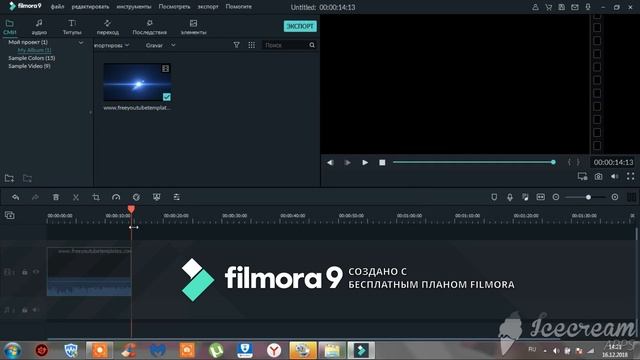
Task: Open the speed control icon
Action: coord(116,197)
